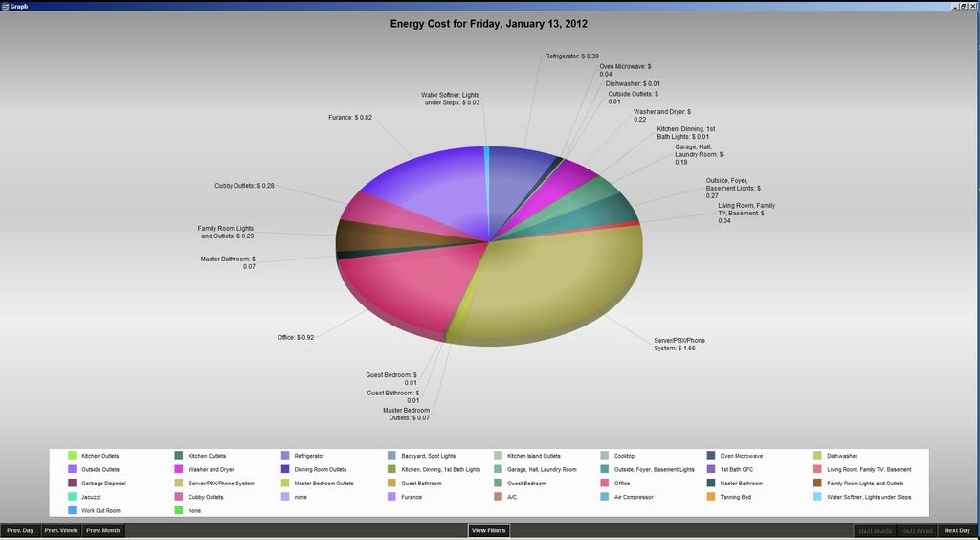Screen dimensions: 980x540
Task: Click the Dishwasher legend swatch
Action: tap(818, 456)
